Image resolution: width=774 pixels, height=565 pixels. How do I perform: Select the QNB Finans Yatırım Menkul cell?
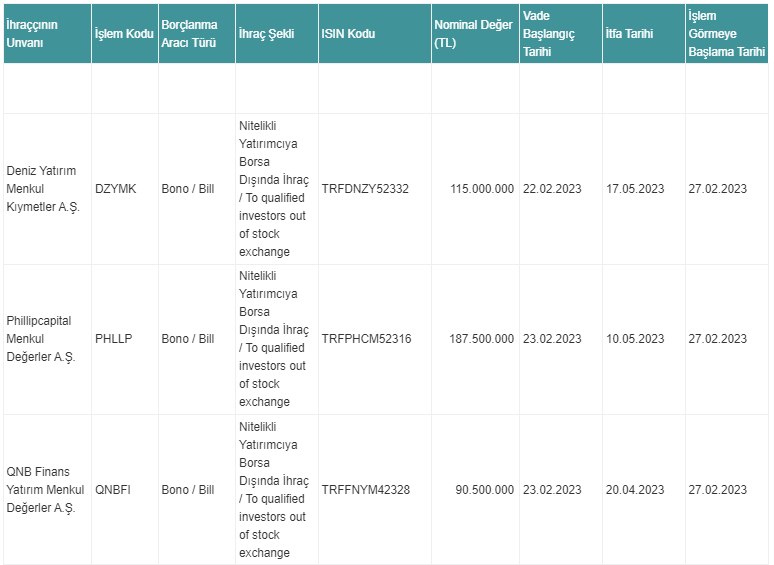click(x=47, y=490)
